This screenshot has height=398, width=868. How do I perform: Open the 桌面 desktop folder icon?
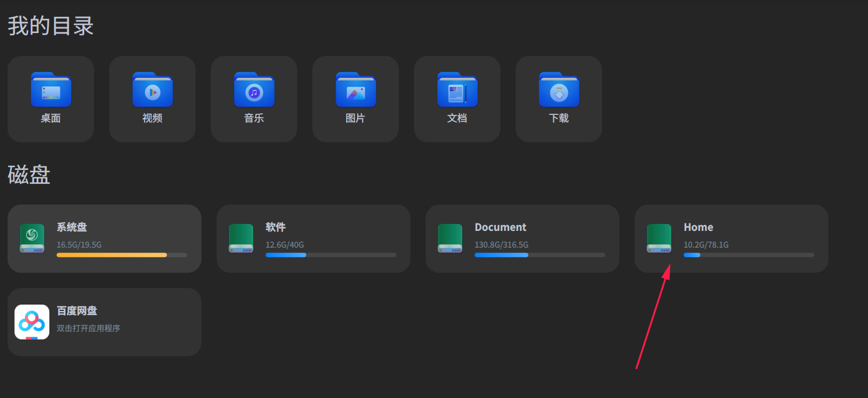(51, 90)
